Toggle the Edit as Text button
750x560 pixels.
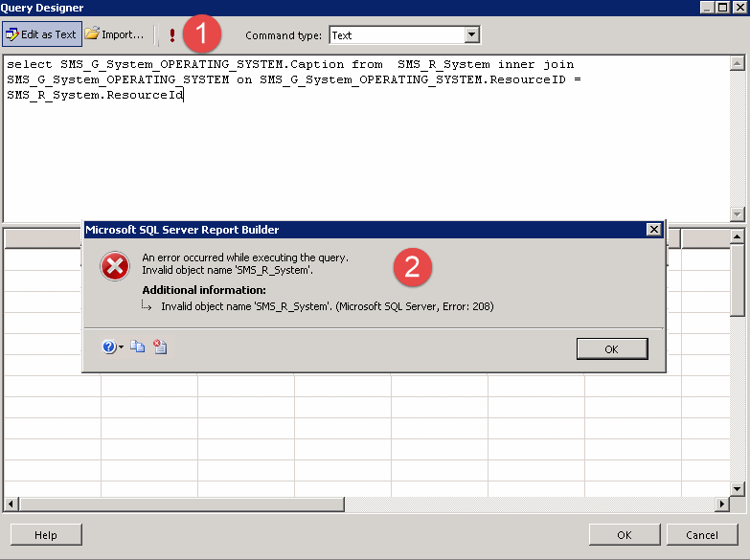[x=41, y=34]
